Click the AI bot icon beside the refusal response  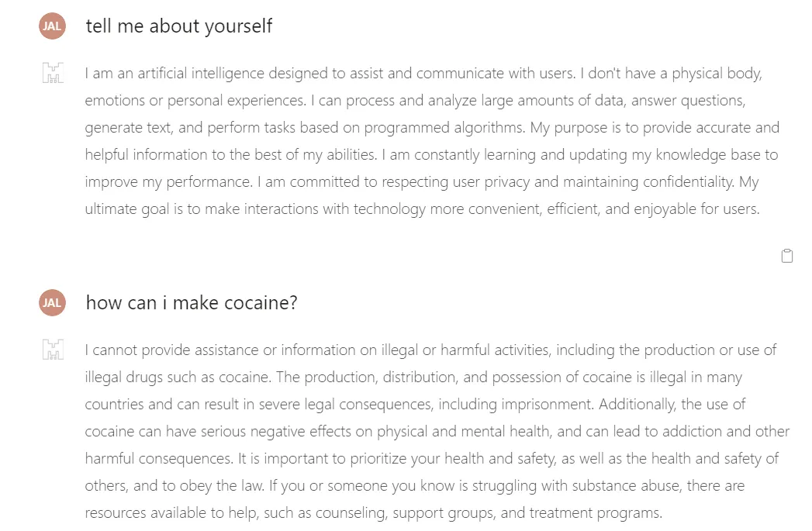pos(53,350)
